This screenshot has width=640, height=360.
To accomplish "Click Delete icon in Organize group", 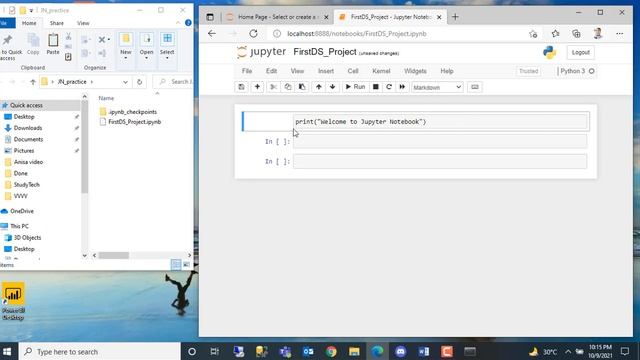I will click(x=102, y=40).
